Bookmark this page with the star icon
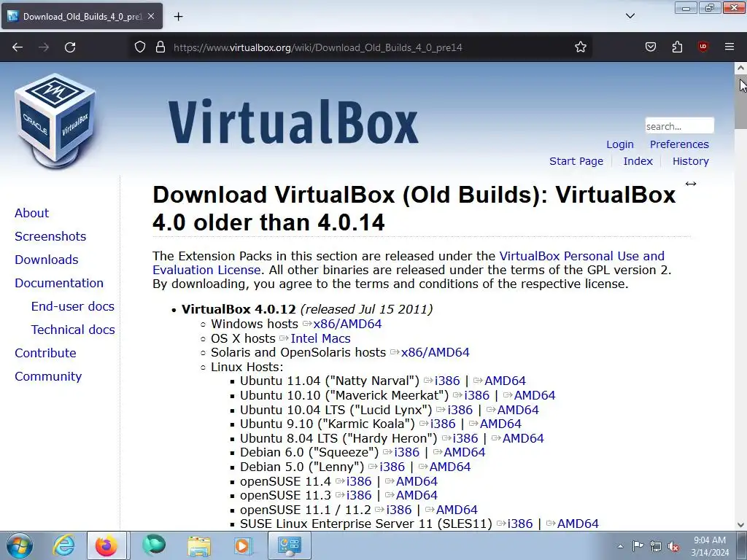 tap(580, 47)
